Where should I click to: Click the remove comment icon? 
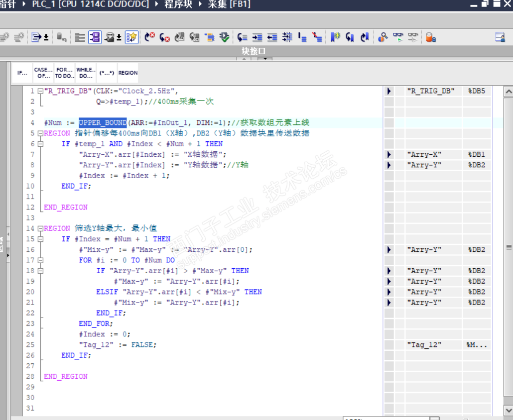pyautogui.click(x=317, y=37)
